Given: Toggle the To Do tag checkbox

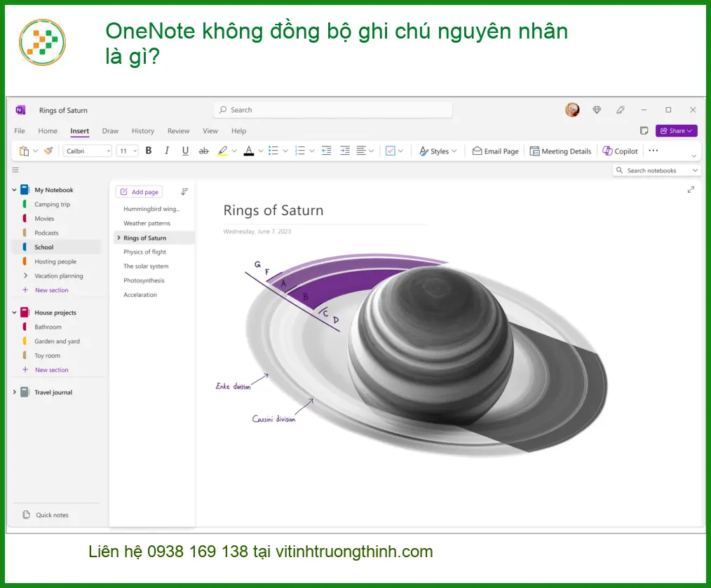Looking at the screenshot, I should 391,151.
